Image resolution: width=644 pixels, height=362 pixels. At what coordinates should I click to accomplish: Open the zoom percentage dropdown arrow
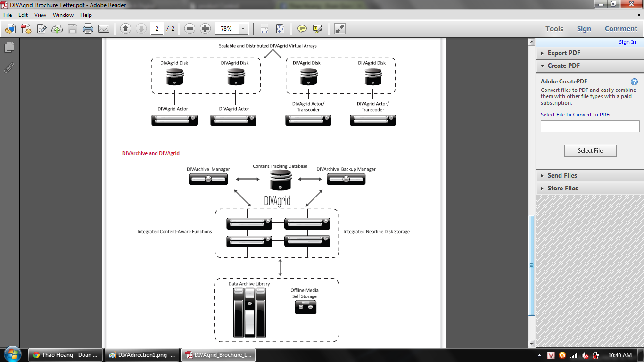pos(243,29)
